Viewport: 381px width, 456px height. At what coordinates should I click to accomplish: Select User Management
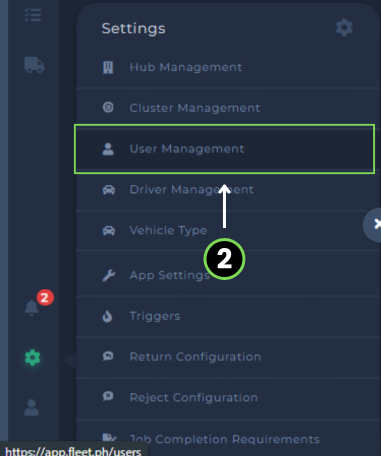(x=224, y=149)
